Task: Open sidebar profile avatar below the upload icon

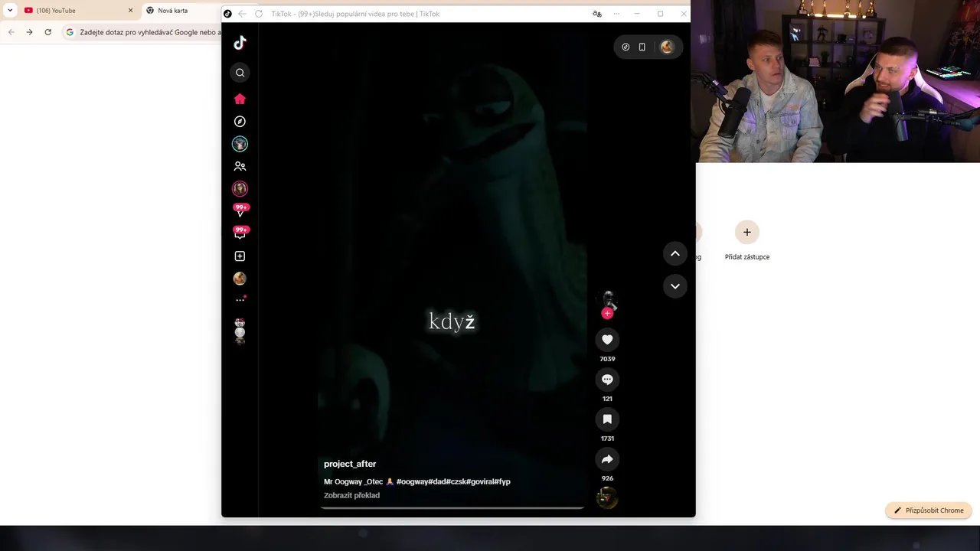Action: pyautogui.click(x=240, y=279)
